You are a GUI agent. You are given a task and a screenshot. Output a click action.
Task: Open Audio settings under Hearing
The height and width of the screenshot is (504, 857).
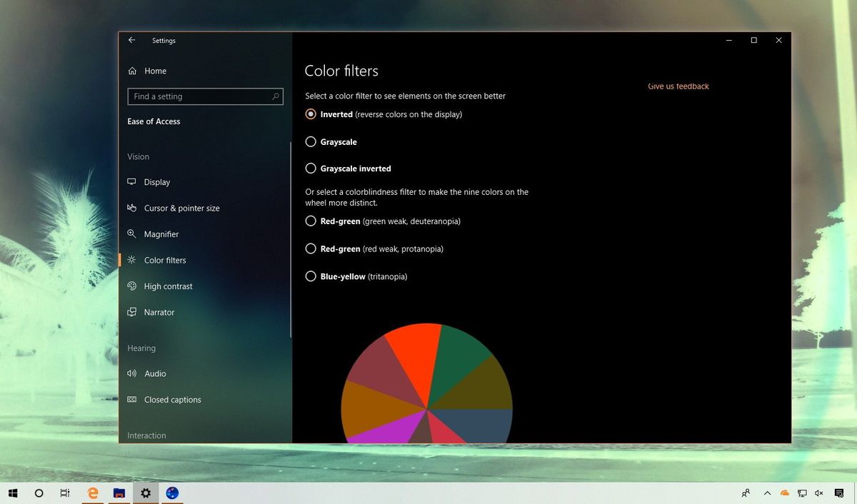click(155, 373)
